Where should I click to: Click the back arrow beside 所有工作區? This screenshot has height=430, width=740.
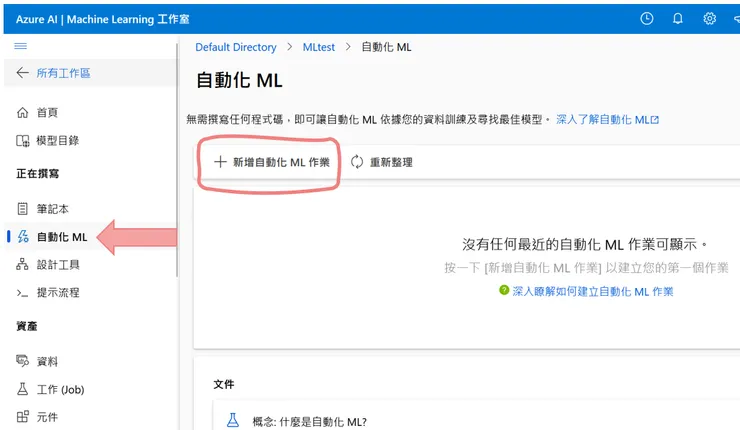(x=22, y=73)
